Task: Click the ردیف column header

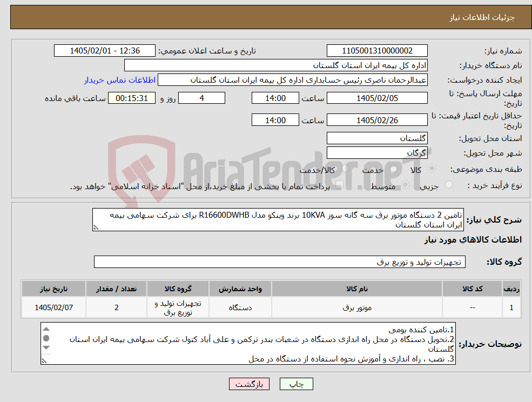Action: pyautogui.click(x=511, y=289)
